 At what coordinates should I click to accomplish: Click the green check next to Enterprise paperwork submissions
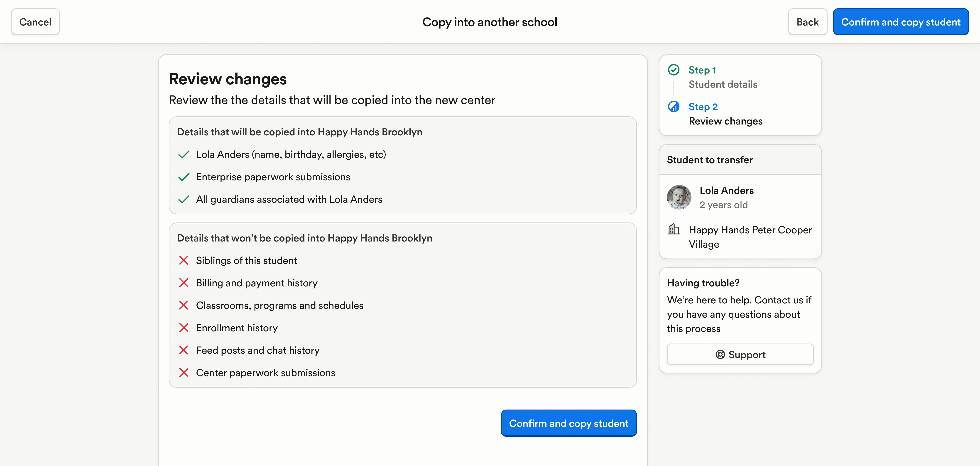coord(184,177)
